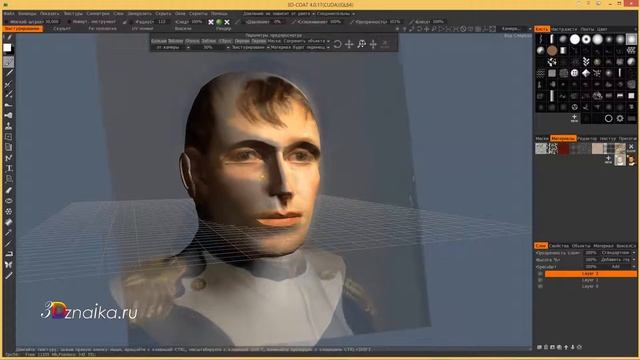This screenshot has height=360, width=640.
Task: Select the white diamond brush alpha
Action: pyautogui.click(x=586, y=73)
